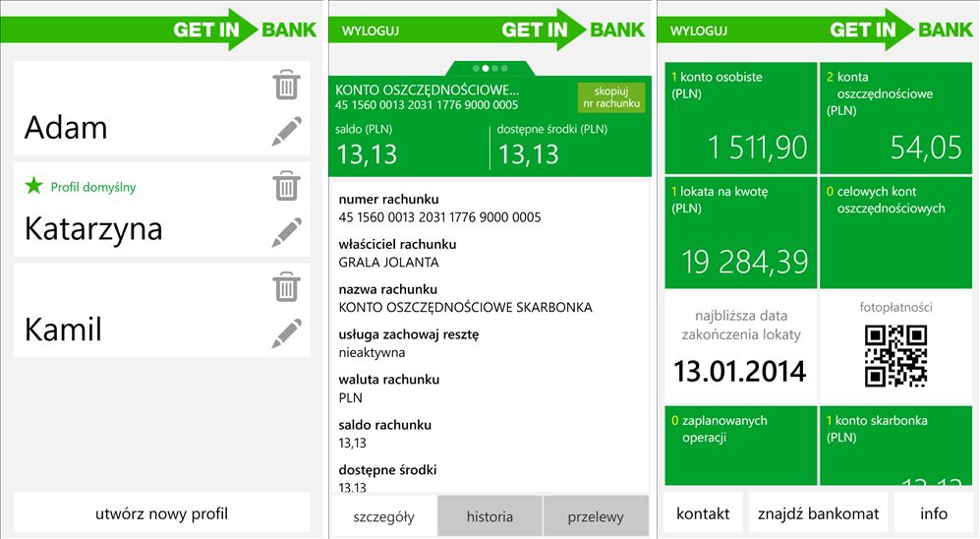Delete the Kamil profile with trash icon
The width and height of the screenshot is (980, 539).
[x=286, y=287]
